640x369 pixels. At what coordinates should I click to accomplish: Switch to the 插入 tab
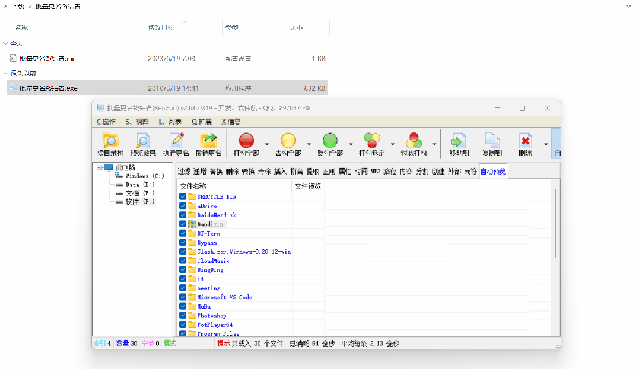pyautogui.click(x=280, y=171)
